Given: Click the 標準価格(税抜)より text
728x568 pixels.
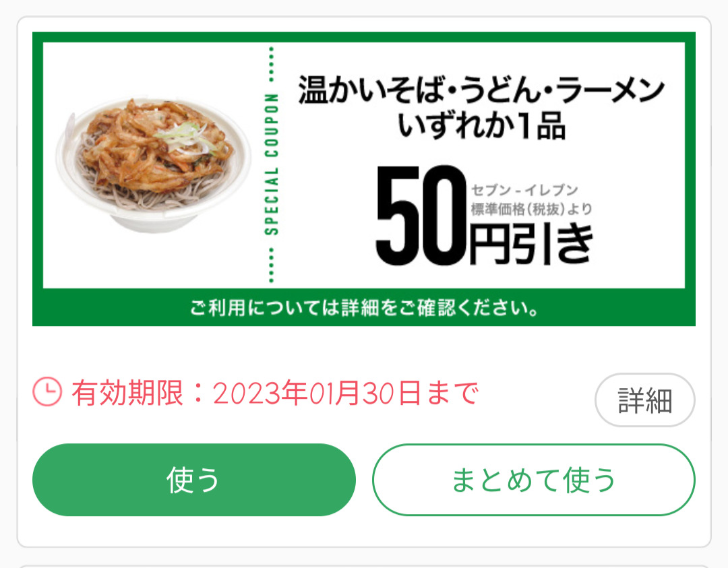Looking at the screenshot, I should point(532,210).
